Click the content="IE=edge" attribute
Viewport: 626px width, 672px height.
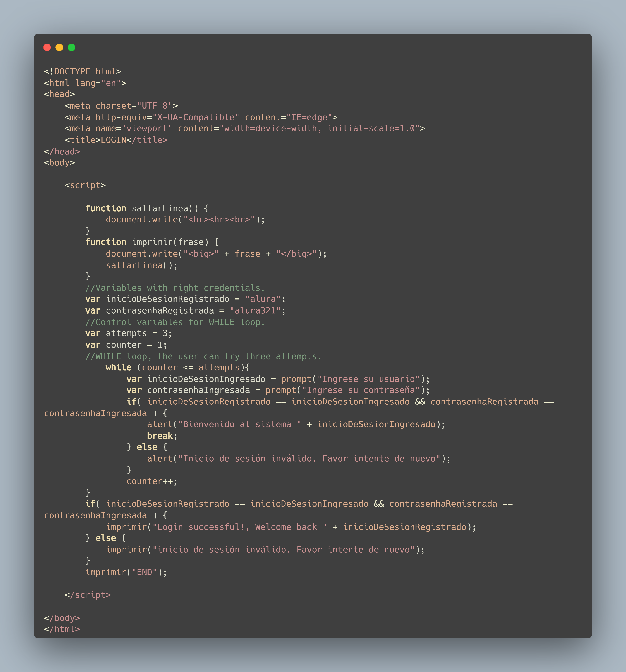coord(289,117)
